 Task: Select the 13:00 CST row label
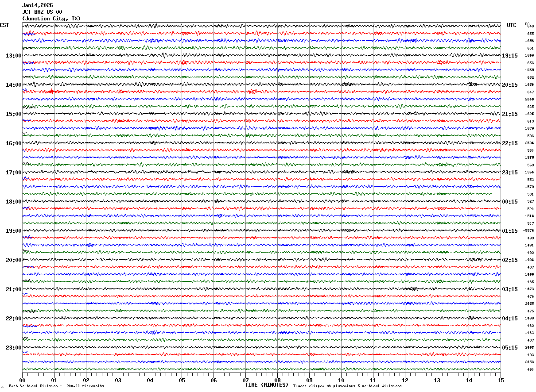point(13,56)
